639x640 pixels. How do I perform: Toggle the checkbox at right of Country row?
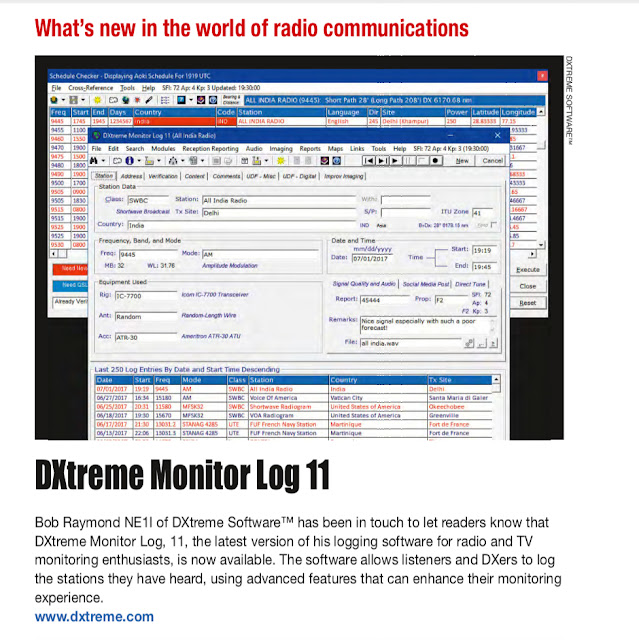[x=494, y=225]
